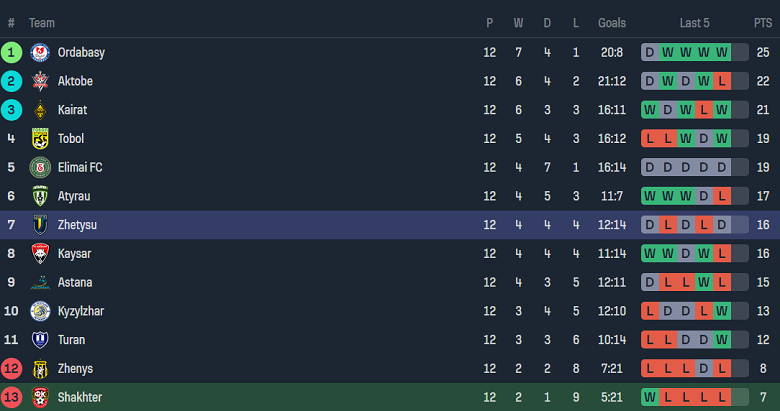Viewport: 780px width, 411px height.
Task: Click the Goals column header
Action: tap(612, 23)
